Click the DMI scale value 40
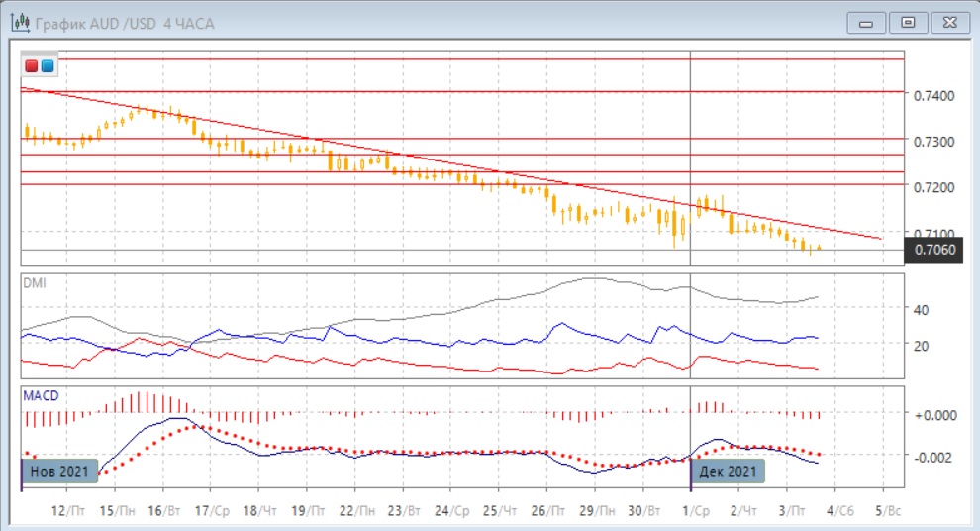Viewport: 980px width, 531px height. point(921,310)
